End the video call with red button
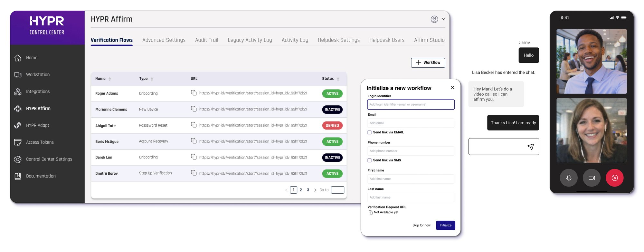644x252 pixels. [614, 178]
